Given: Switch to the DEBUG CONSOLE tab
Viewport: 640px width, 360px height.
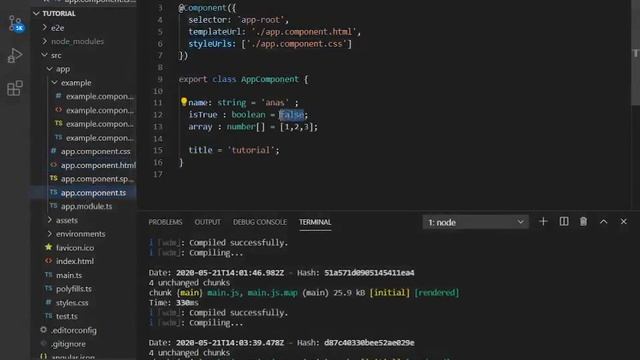Looking at the screenshot, I should (260, 222).
